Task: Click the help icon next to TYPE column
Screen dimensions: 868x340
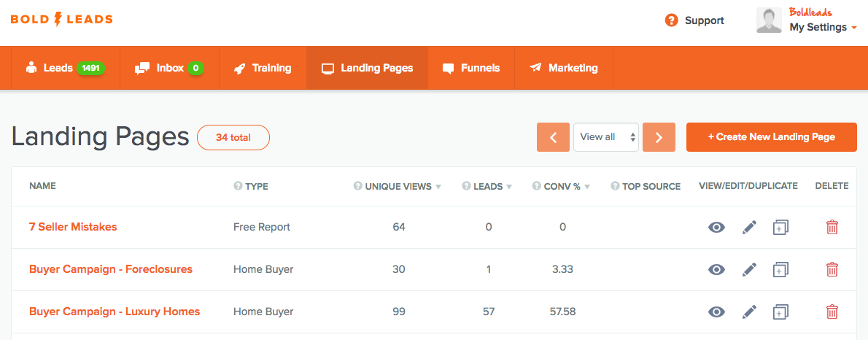Action: click(238, 186)
